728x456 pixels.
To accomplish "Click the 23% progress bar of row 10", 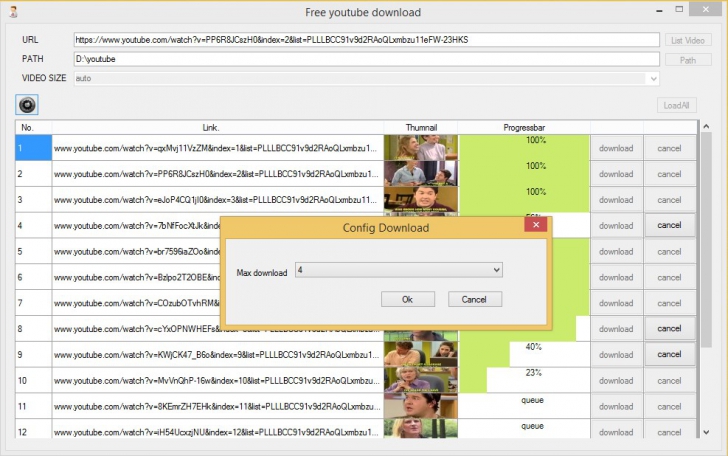I will tap(524, 380).
